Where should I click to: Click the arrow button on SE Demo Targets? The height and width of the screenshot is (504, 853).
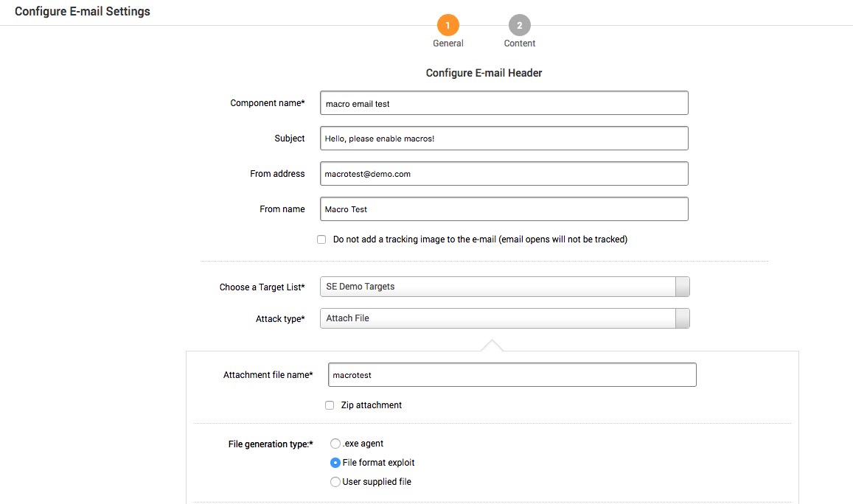coord(683,287)
